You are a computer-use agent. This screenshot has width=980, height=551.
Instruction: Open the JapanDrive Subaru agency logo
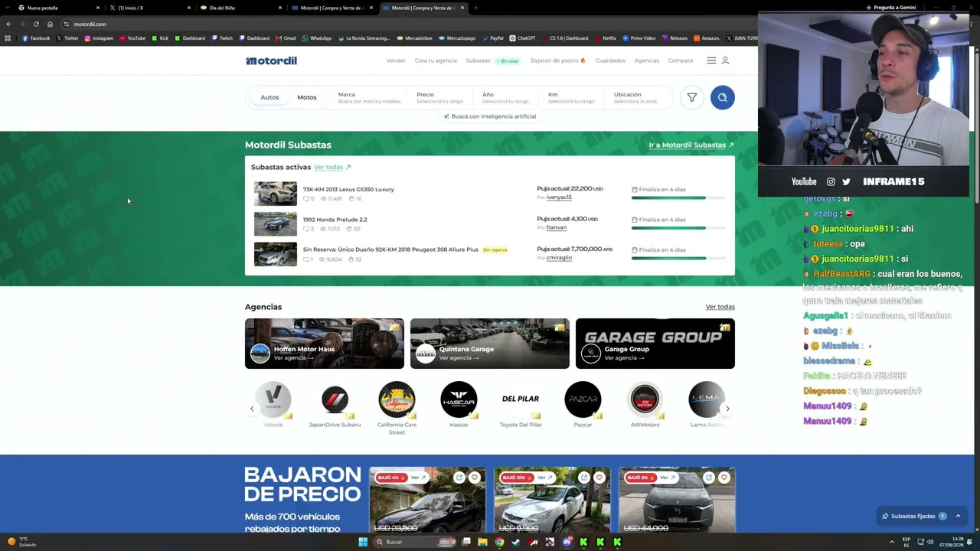(x=335, y=399)
